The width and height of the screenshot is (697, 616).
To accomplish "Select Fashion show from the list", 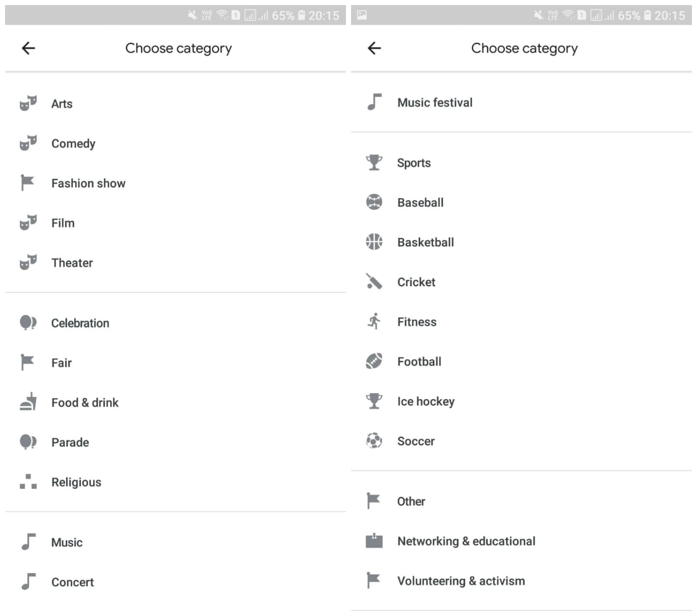I will click(x=88, y=183).
